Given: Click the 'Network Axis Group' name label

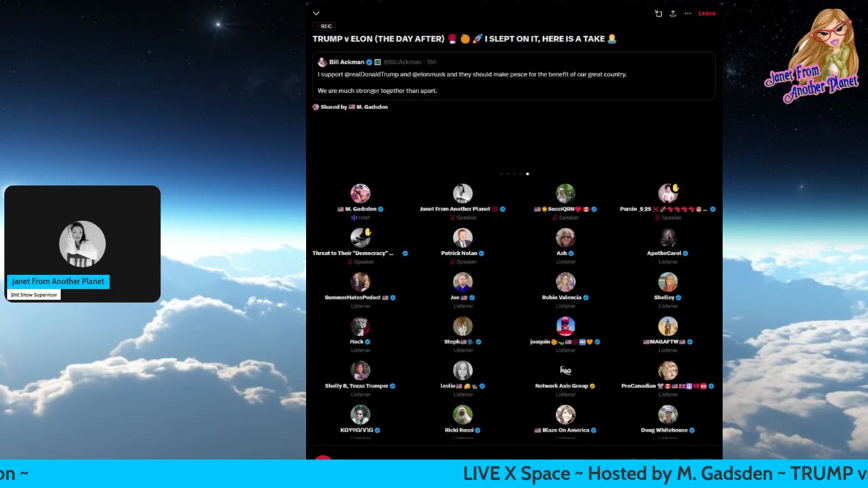Looking at the screenshot, I should click(x=561, y=386).
